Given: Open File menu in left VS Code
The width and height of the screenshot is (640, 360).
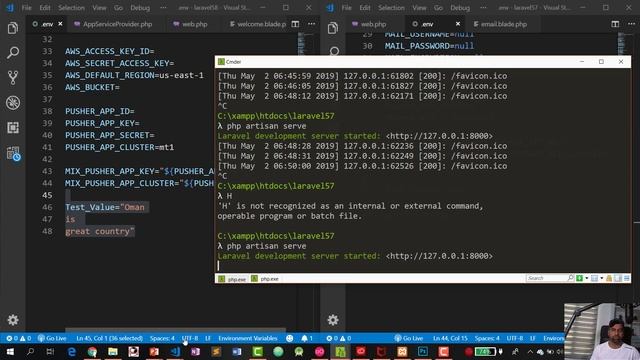Looking at the screenshot, I should 27,8.
